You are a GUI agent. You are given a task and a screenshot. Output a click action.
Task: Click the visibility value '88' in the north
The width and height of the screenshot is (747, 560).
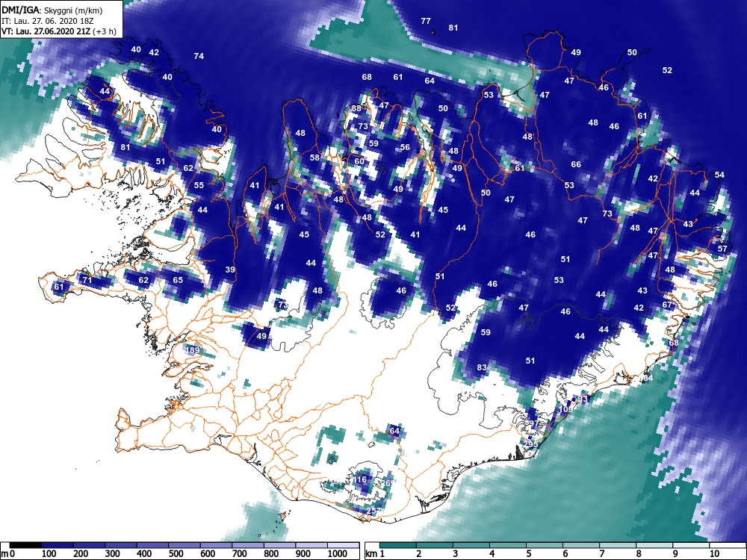tap(356, 108)
